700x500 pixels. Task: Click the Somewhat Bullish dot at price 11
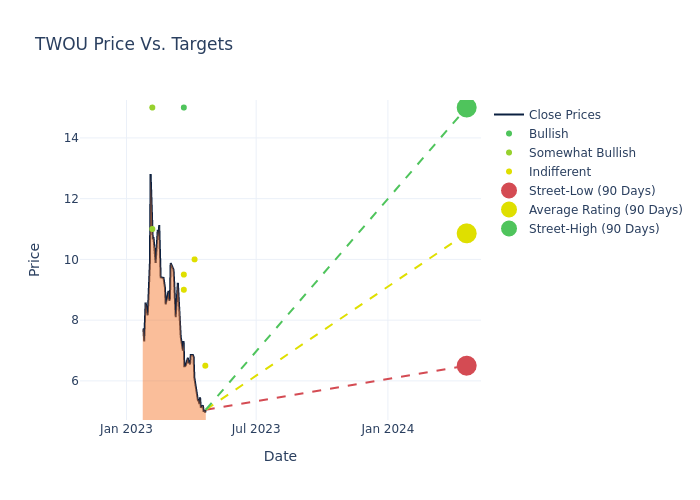(x=152, y=229)
